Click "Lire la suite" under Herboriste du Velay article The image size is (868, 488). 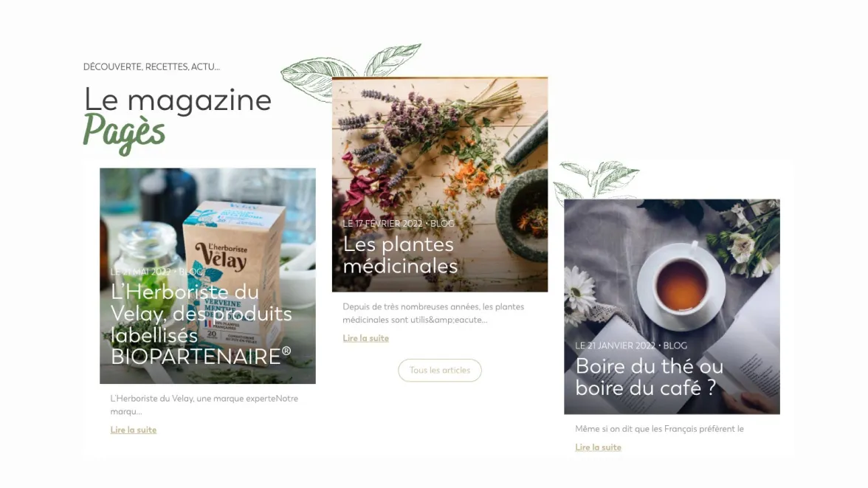(134, 430)
